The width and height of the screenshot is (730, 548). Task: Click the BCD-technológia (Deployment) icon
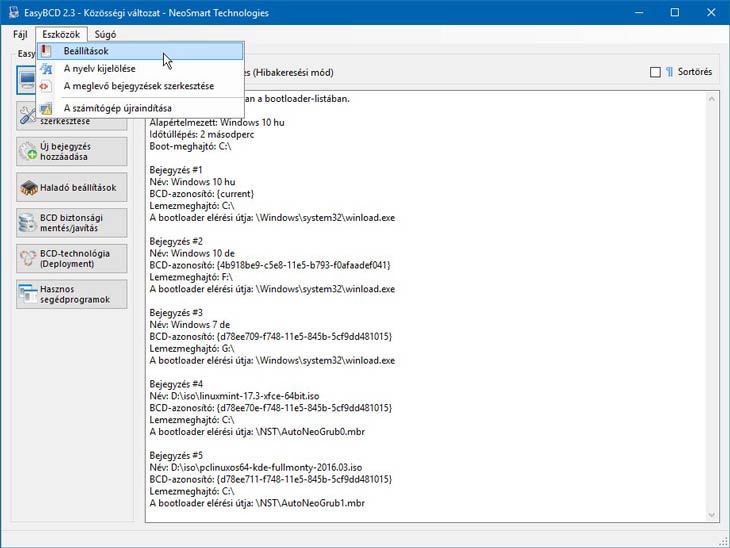pos(28,258)
